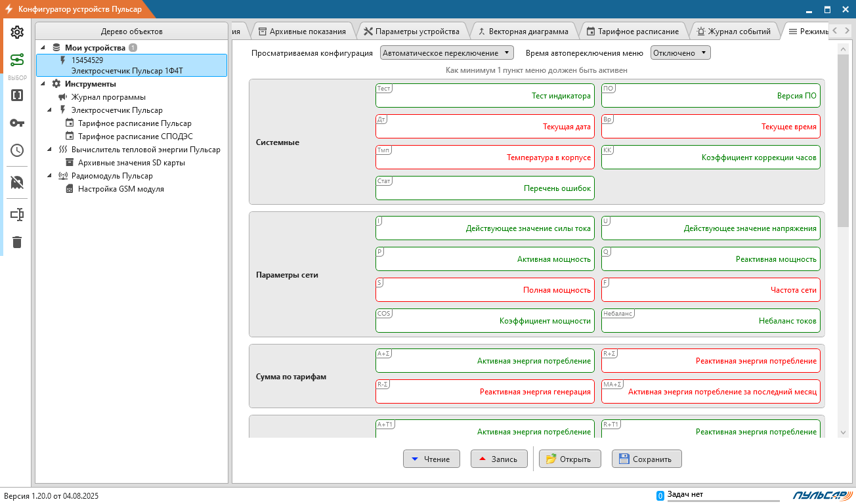
Task: Toggle Действующее значение напряжения item
Action: (711, 228)
